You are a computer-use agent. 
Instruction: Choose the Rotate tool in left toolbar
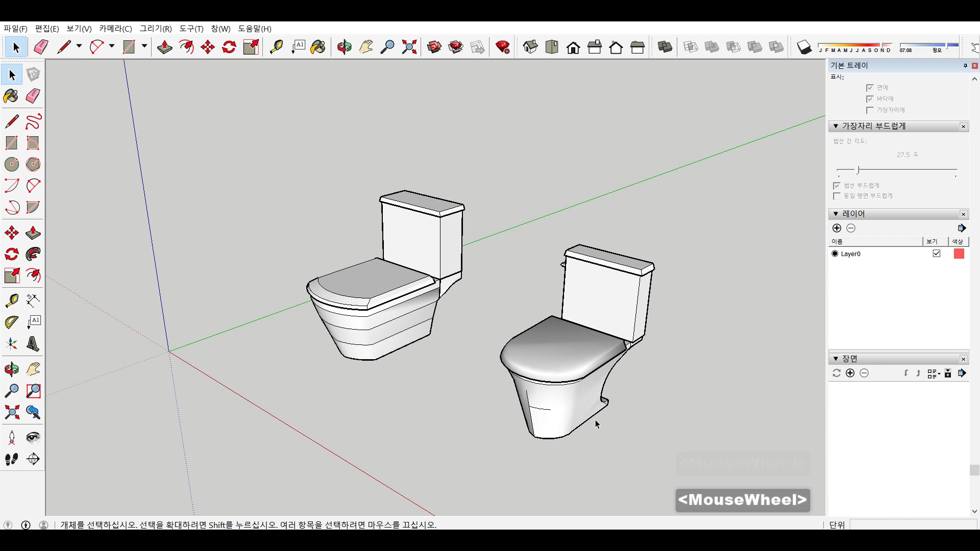(x=11, y=254)
